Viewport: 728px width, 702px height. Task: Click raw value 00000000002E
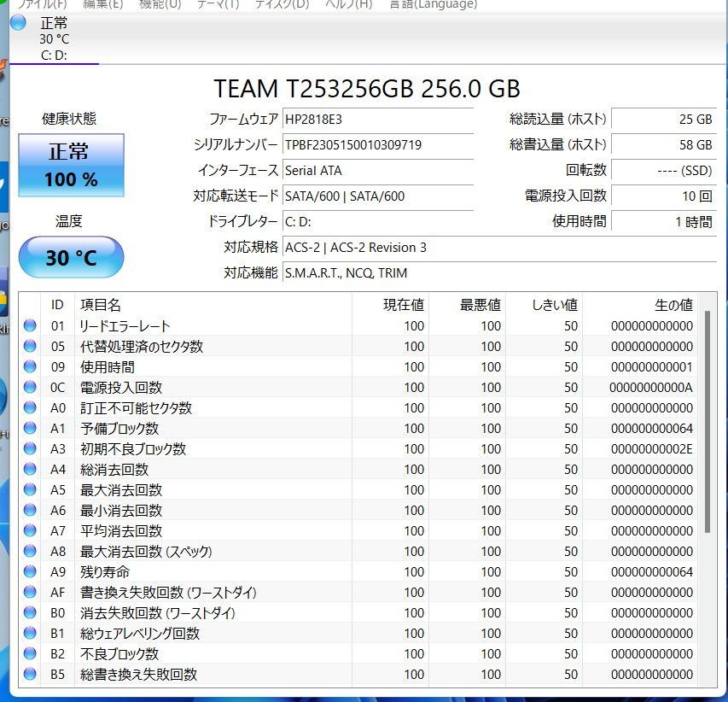point(652,449)
